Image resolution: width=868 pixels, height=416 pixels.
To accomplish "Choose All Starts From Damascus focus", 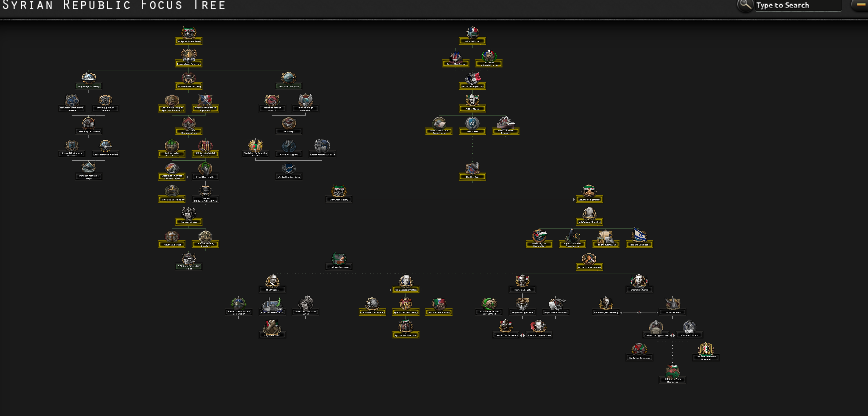I will click(672, 374).
